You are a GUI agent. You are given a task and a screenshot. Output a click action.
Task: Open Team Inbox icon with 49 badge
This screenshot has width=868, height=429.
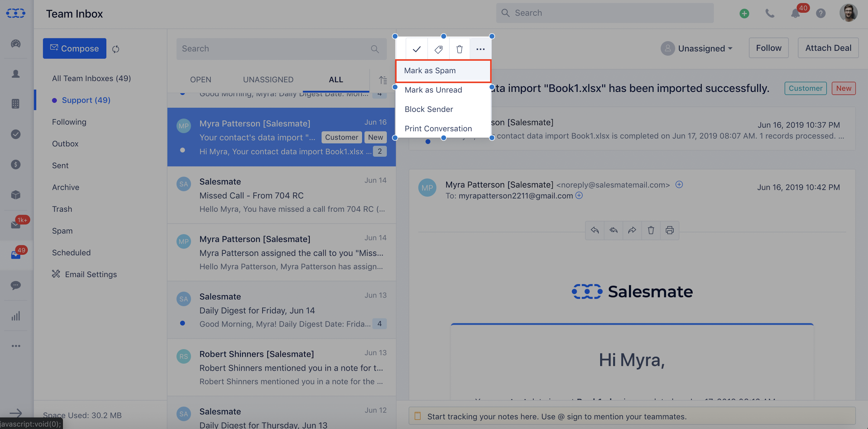point(15,255)
